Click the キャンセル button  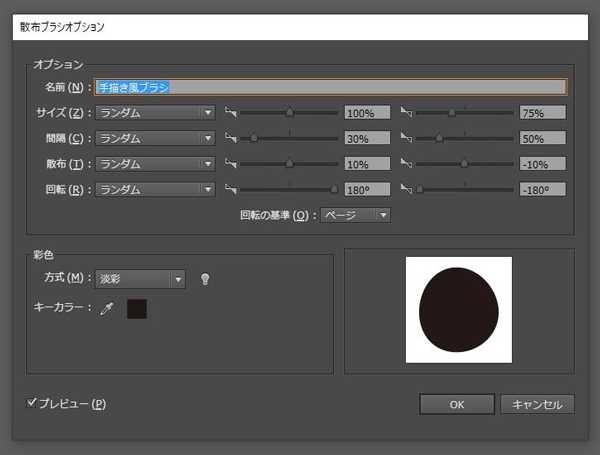[537, 404]
